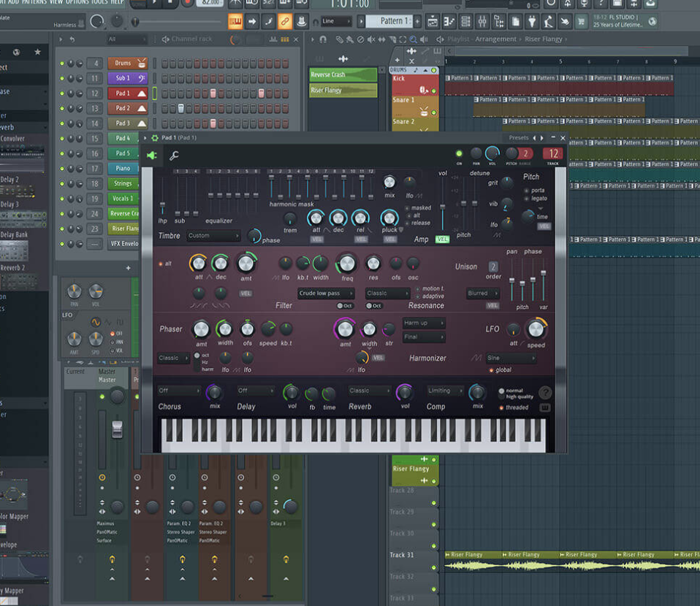Click the stamp tool icon
The width and height of the screenshot is (700, 606).
(301, 21)
